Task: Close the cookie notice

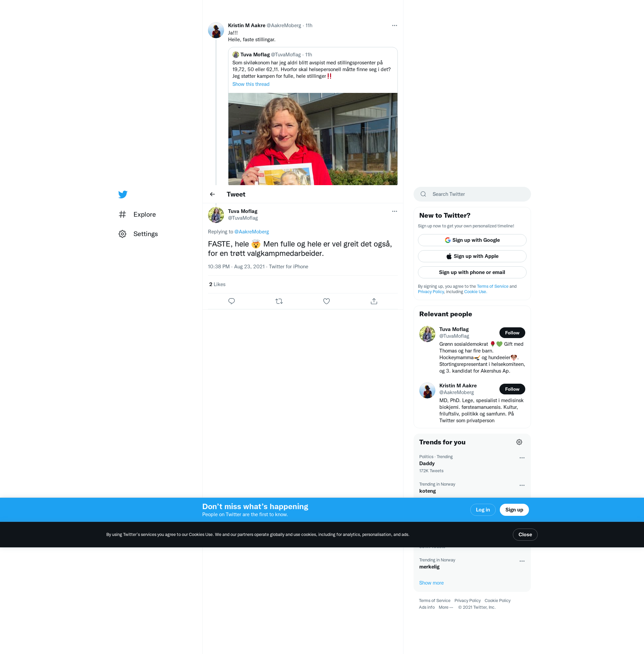Action: pyautogui.click(x=525, y=535)
